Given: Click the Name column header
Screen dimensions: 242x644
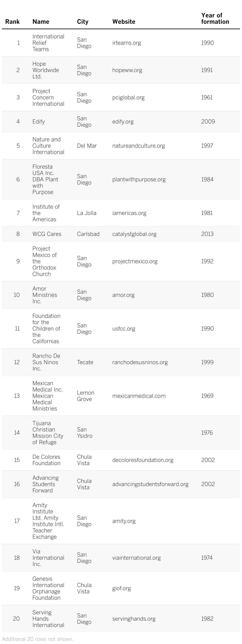Looking at the screenshot, I should coord(41,22).
